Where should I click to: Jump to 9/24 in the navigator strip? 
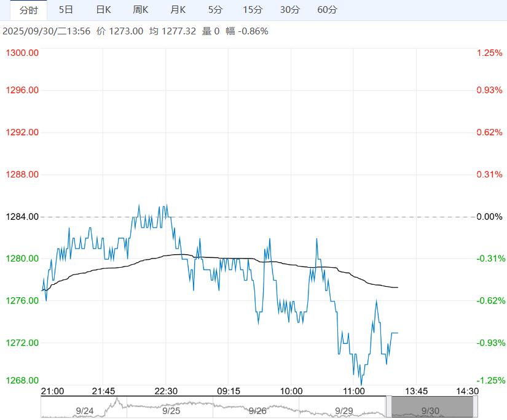(x=85, y=411)
